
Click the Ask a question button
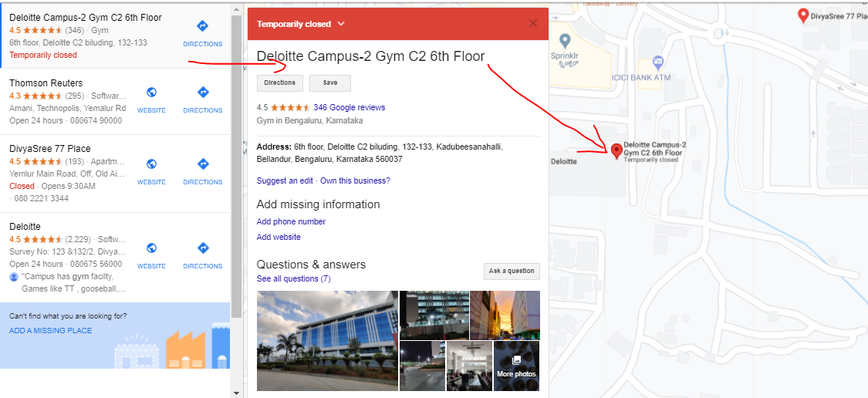pyautogui.click(x=512, y=272)
